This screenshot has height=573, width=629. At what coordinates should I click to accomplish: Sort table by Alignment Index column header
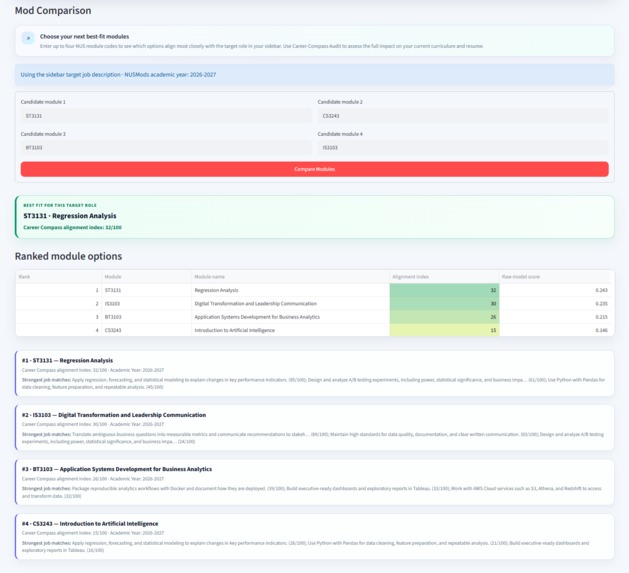444,277
